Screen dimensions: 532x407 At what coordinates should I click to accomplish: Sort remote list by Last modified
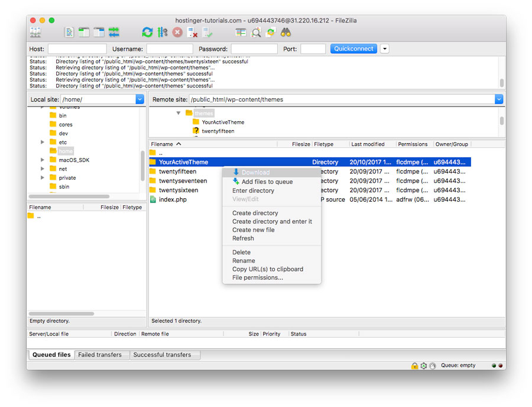372,144
